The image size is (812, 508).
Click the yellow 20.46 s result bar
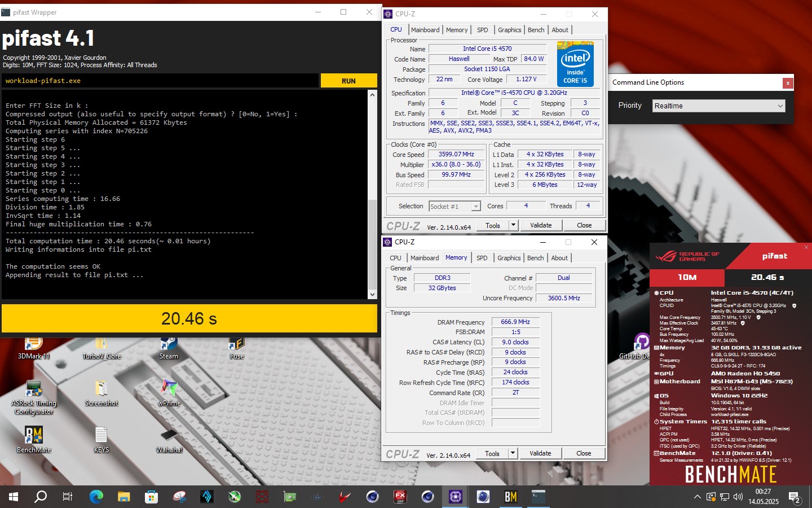pyautogui.click(x=189, y=318)
